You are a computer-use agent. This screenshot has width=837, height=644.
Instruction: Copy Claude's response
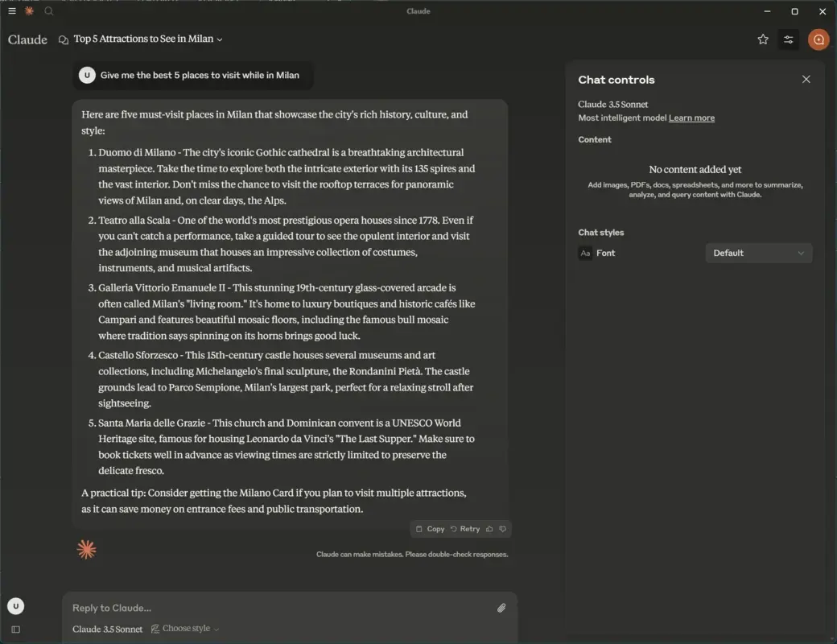click(x=430, y=529)
